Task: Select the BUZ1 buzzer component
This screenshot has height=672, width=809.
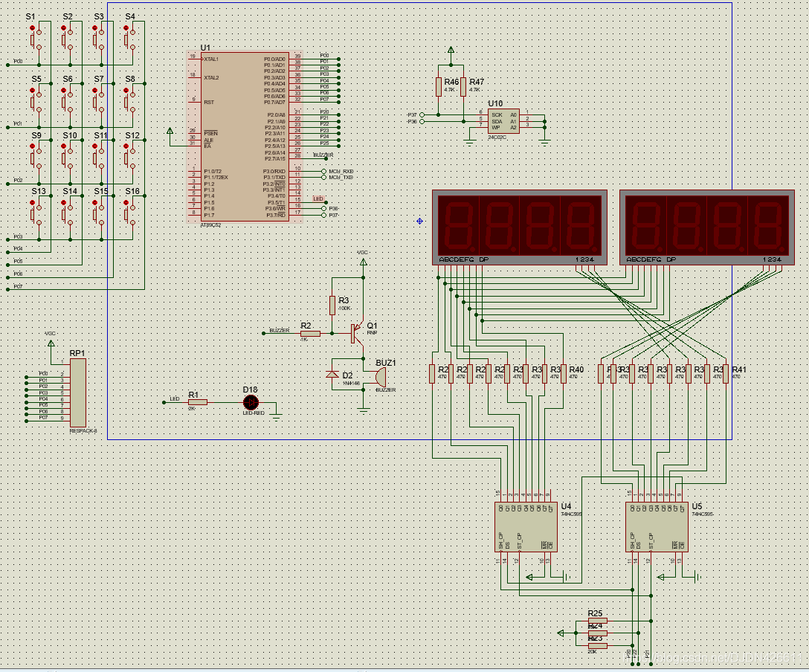Action: (x=380, y=376)
